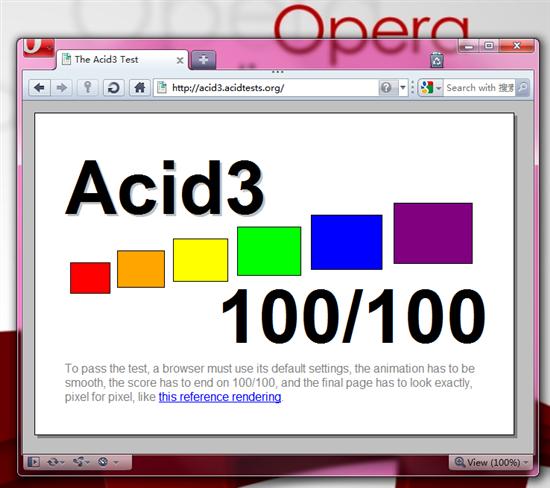Click the Search with input field
This screenshot has height=488, width=550.
479,88
